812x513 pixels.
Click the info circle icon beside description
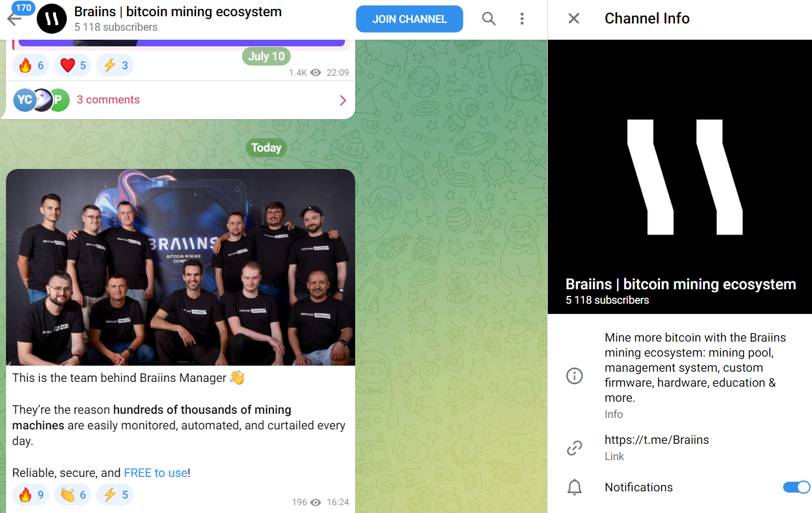pos(575,376)
